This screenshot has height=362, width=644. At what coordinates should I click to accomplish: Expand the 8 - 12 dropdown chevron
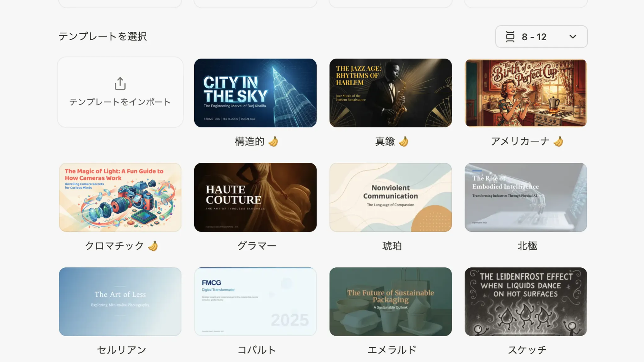[573, 37]
